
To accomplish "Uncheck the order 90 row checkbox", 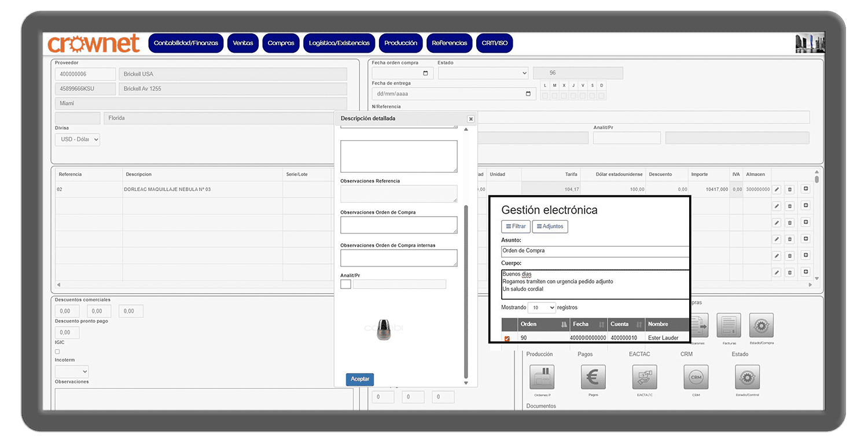I will 507,338.
